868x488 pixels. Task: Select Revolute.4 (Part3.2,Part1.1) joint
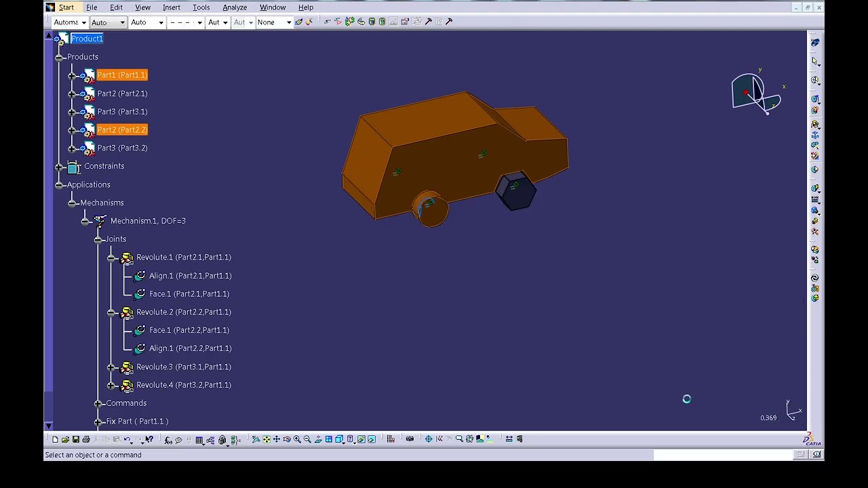184,385
